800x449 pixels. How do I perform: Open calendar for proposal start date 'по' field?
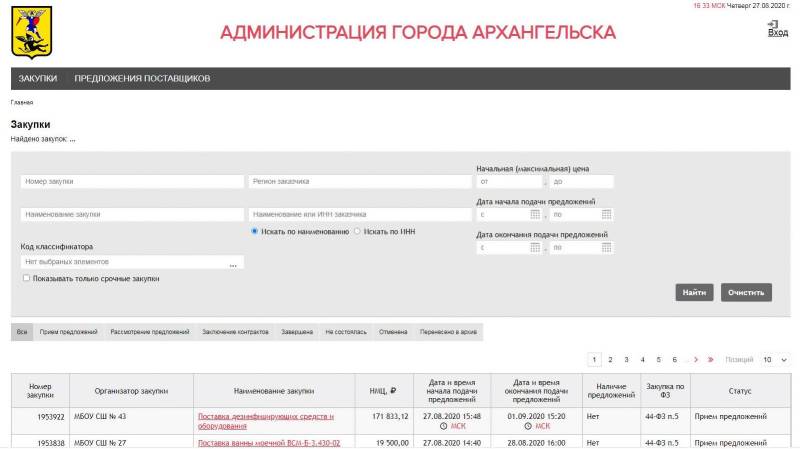(x=606, y=214)
